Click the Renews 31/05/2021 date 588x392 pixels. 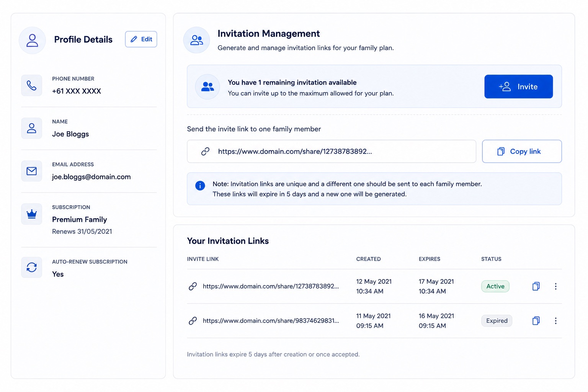pyautogui.click(x=82, y=232)
